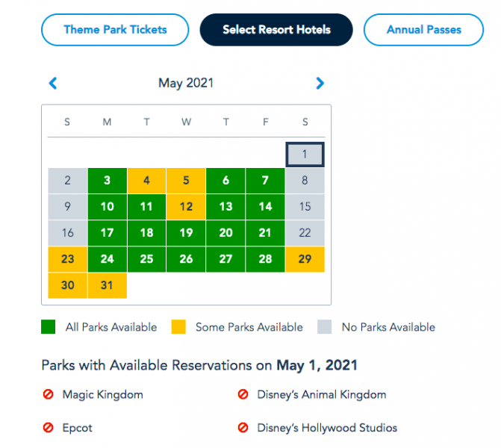501x448 pixels.
Task: Click gray No Parks Available legend swatch
Action: [324, 327]
